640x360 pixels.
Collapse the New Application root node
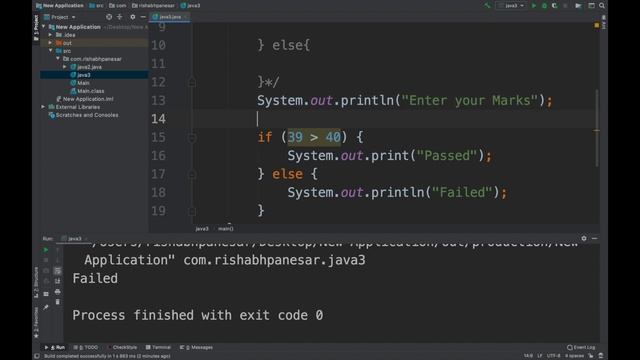pyautogui.click(x=44, y=27)
